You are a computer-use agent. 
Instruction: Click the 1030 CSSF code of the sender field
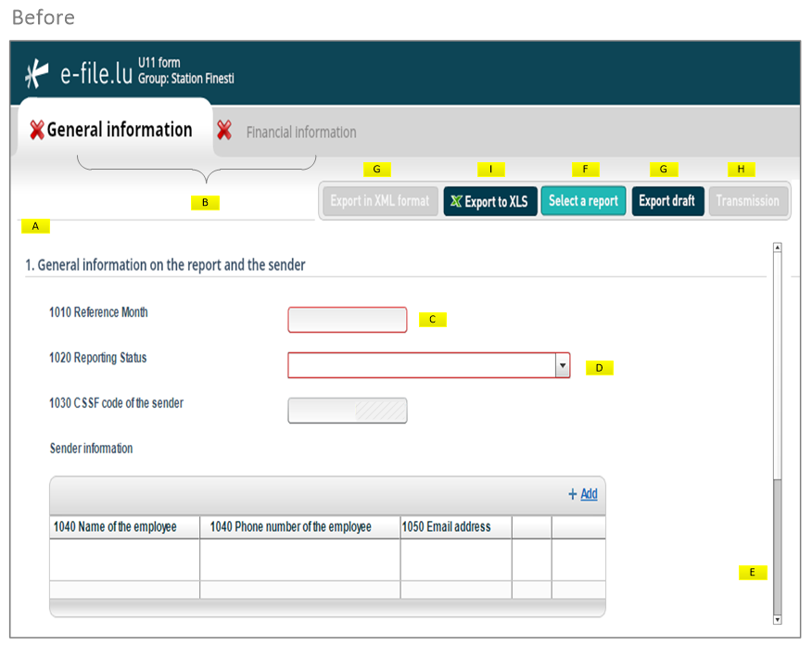click(348, 411)
